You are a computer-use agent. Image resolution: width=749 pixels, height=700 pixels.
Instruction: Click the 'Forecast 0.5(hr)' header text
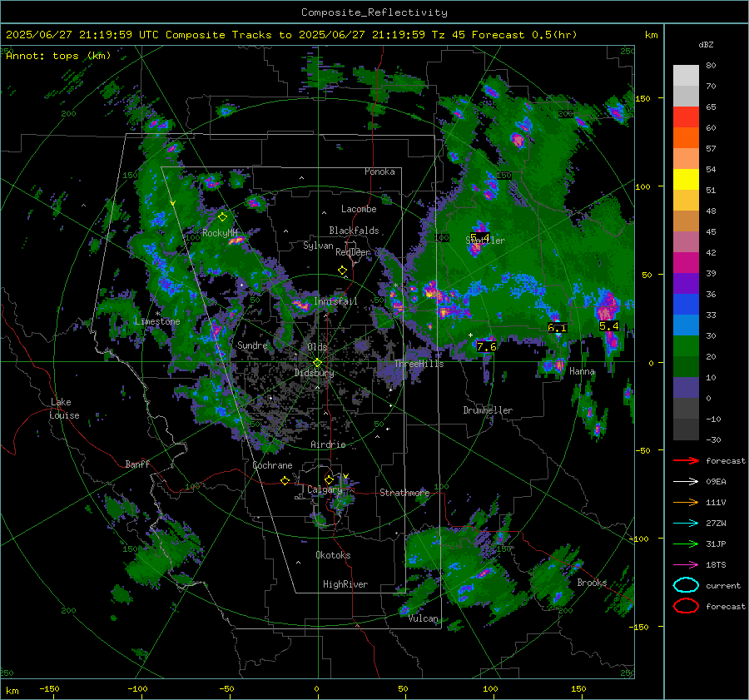coord(524,35)
